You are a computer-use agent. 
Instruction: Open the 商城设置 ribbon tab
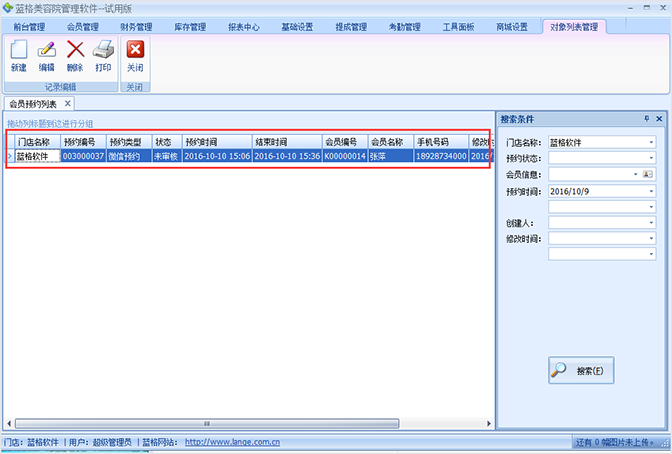pyautogui.click(x=512, y=27)
